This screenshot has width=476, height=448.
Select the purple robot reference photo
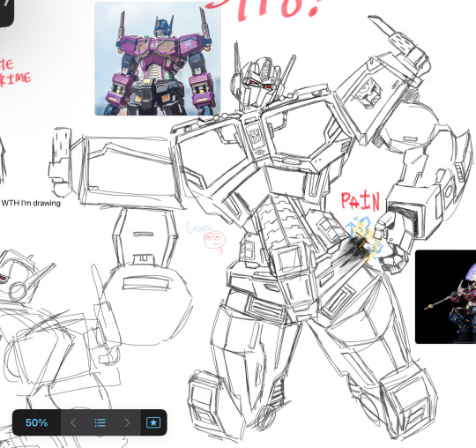pos(158,58)
